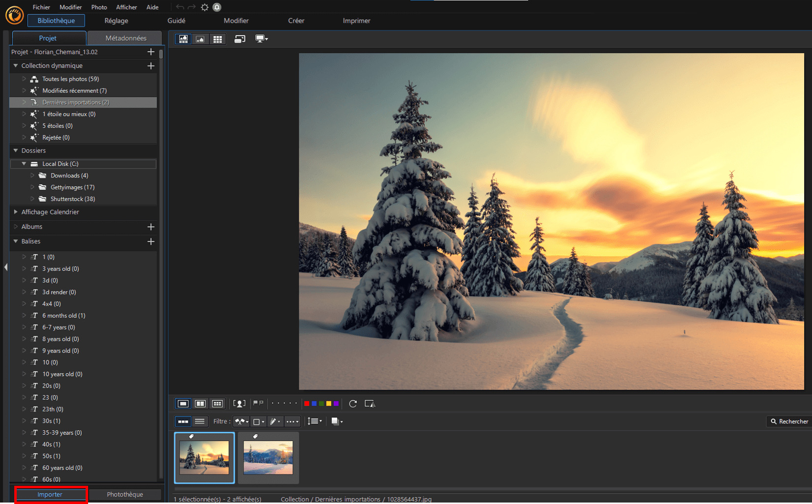Toggle the flag filter in the filter bar
The height and width of the screenshot is (504, 812).
pyautogui.click(x=241, y=421)
